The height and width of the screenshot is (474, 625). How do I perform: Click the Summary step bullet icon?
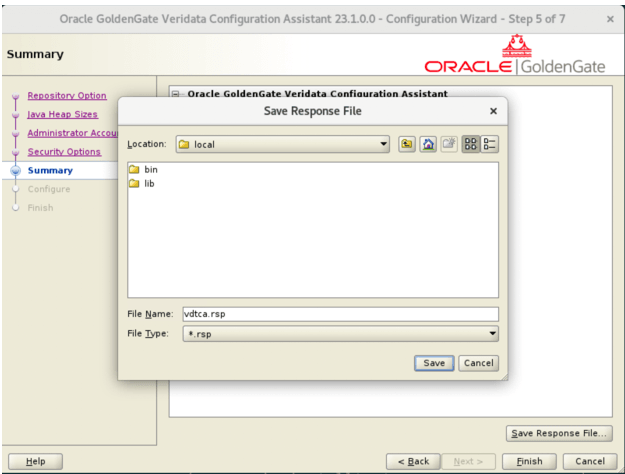[16, 171]
